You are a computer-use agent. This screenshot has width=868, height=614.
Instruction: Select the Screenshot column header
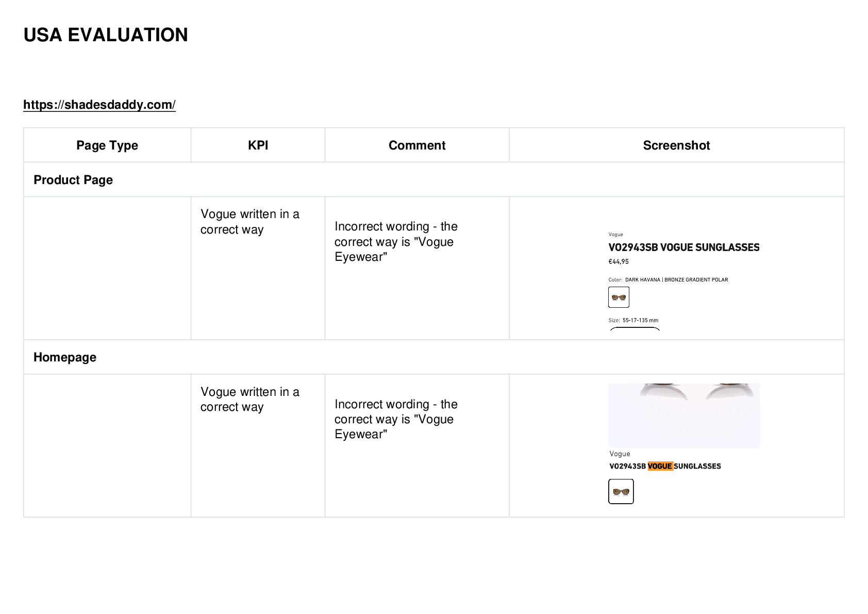pos(676,145)
